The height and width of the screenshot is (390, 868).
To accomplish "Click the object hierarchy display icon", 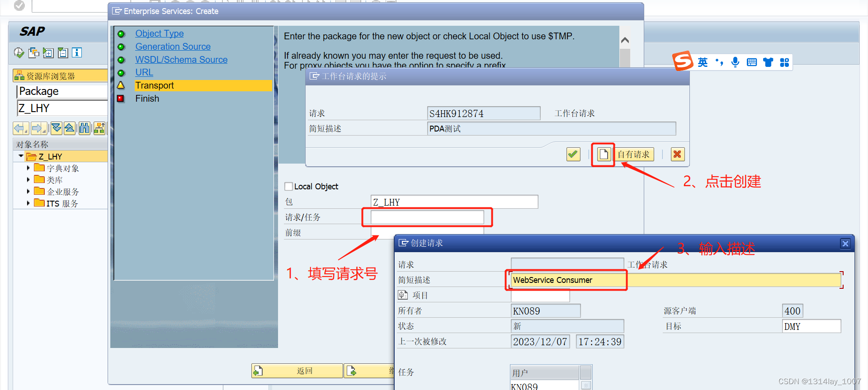I will pyautogui.click(x=99, y=128).
